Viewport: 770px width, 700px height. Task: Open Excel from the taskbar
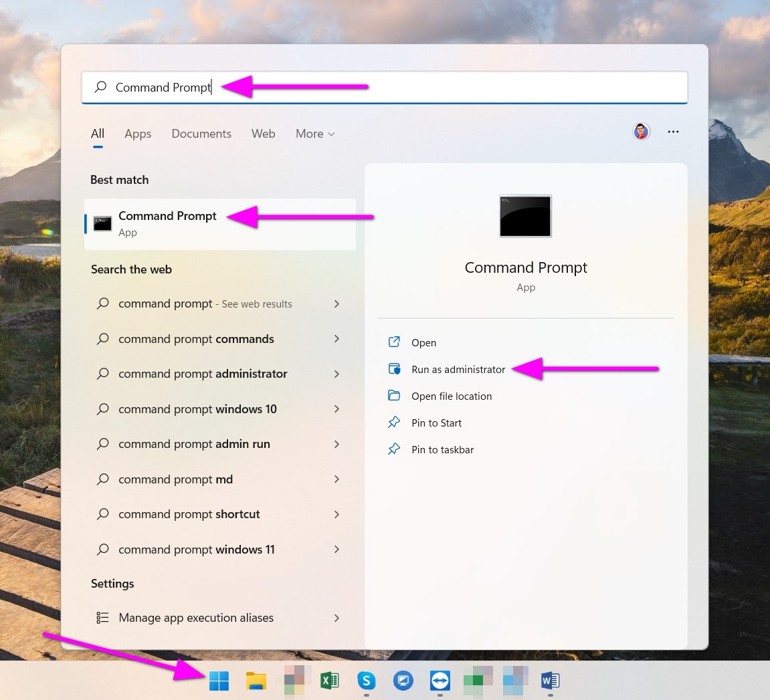click(329, 680)
